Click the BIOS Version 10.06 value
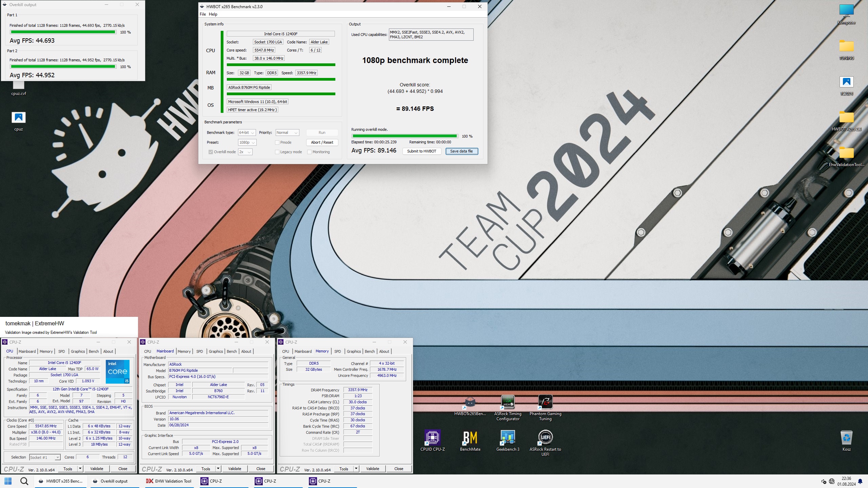The width and height of the screenshot is (868, 488). 218,419
